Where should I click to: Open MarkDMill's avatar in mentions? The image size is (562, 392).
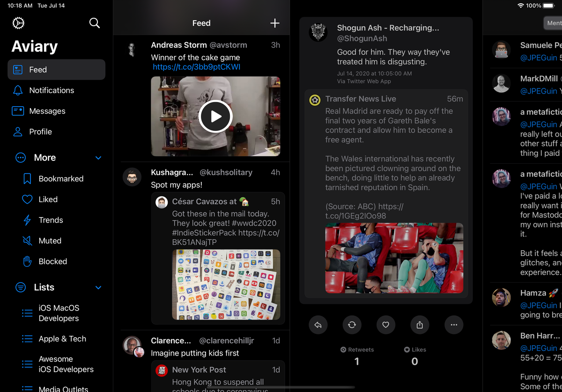501,83
